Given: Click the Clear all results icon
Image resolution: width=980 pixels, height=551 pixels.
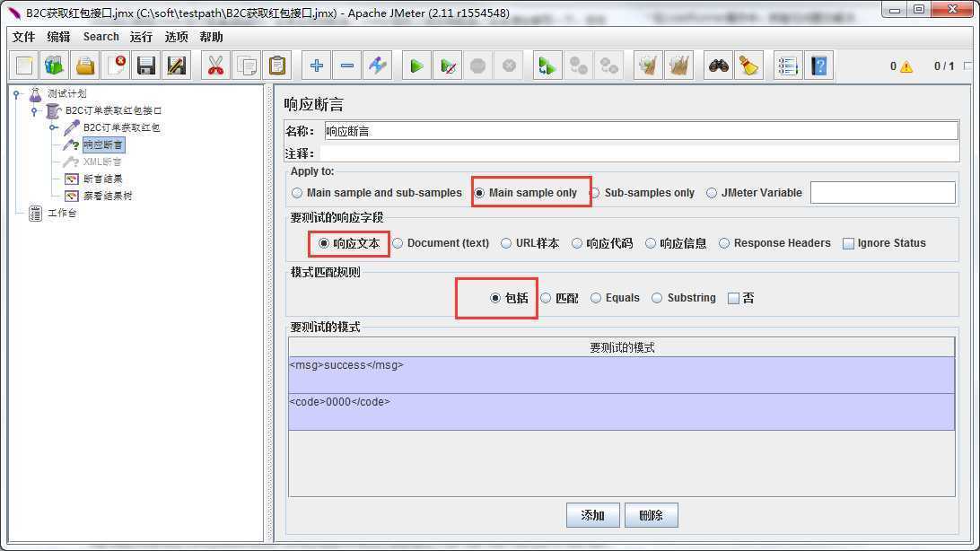Looking at the screenshot, I should (678, 65).
